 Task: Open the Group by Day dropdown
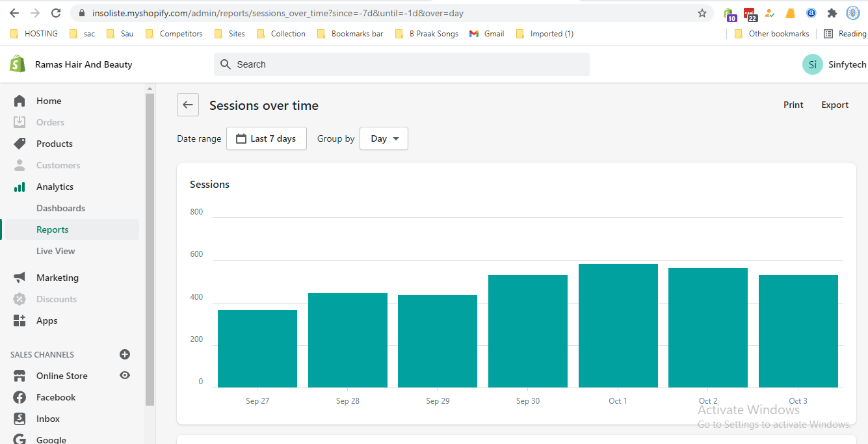pyautogui.click(x=384, y=138)
